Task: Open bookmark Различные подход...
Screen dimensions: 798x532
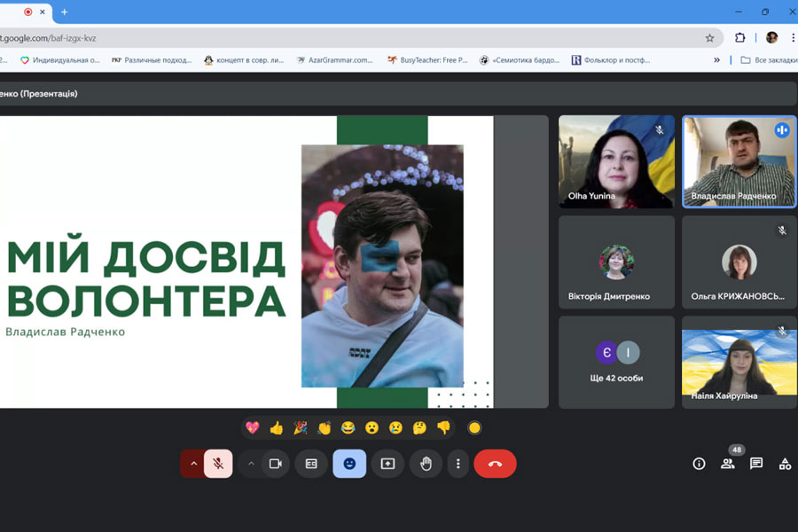Action: click(152, 60)
